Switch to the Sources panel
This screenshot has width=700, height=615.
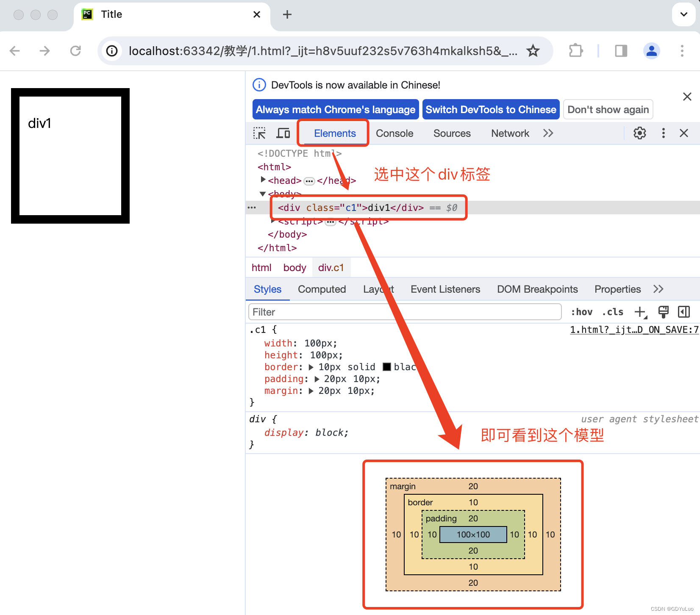click(x=452, y=133)
